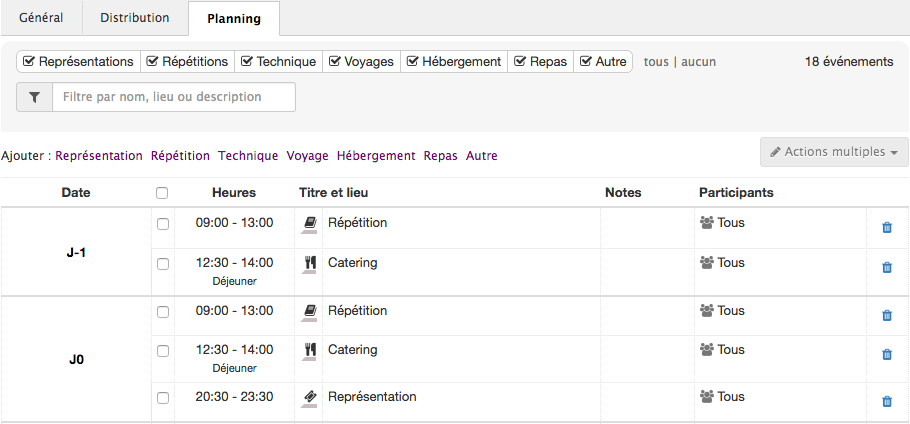The width and height of the screenshot is (910, 424).
Task: Delete J-1 Répétition event with trash icon
Action: click(x=887, y=227)
